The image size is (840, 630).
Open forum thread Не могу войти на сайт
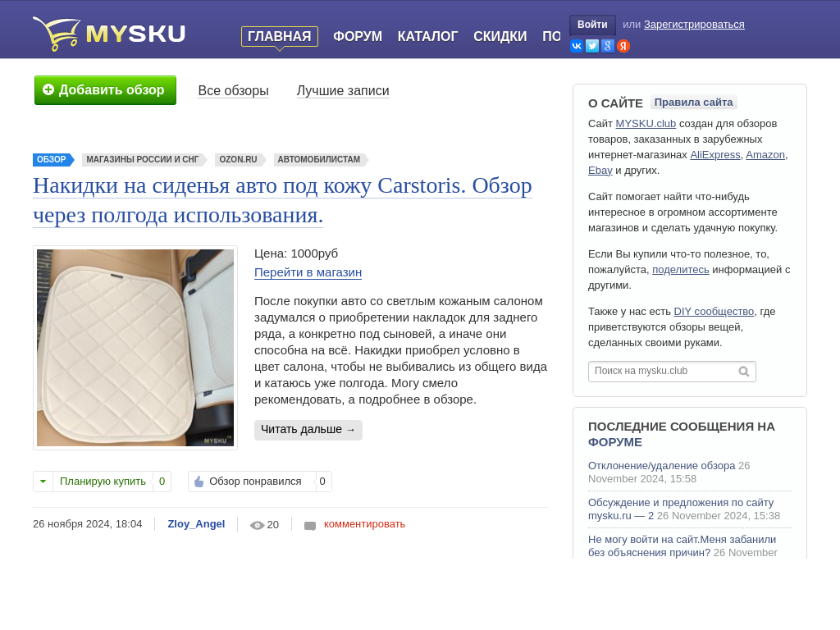pyautogui.click(x=682, y=546)
